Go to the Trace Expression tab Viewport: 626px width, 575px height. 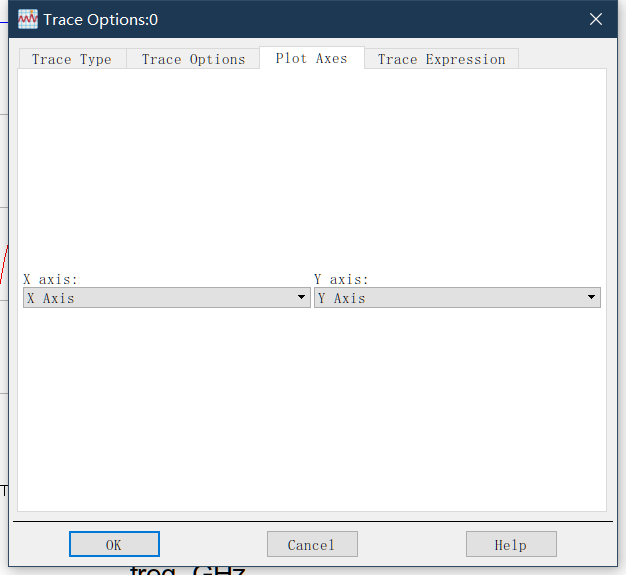[442, 59]
